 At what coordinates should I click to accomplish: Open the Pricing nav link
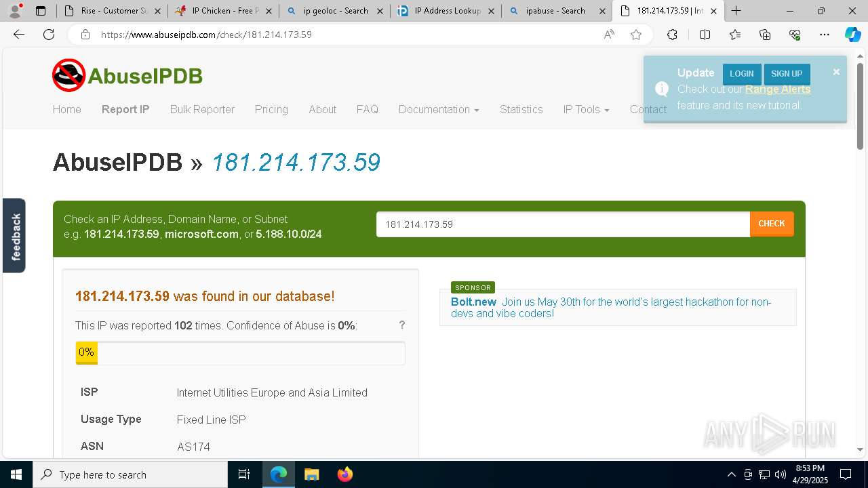pyautogui.click(x=271, y=109)
